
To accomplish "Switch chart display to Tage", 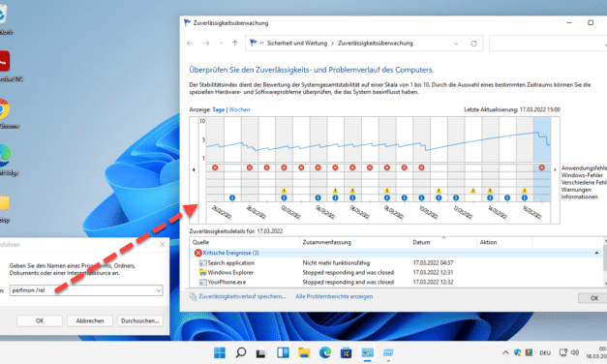I will (219, 109).
